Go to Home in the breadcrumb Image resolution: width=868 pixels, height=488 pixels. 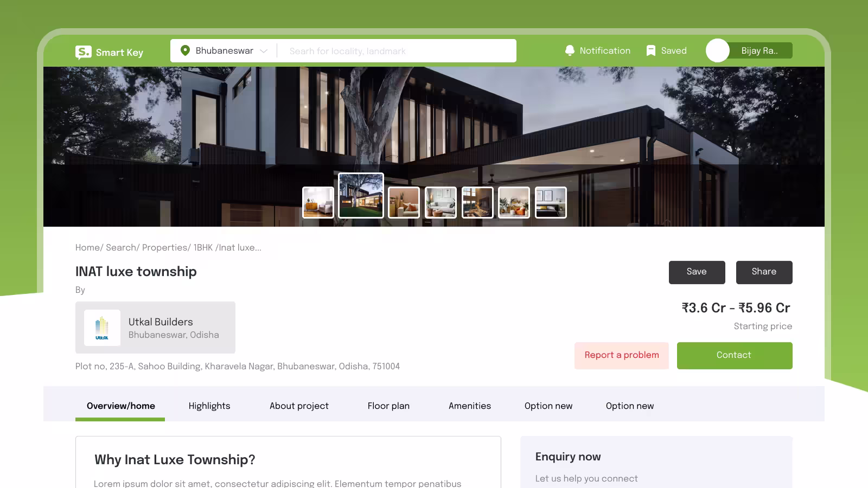click(88, 247)
